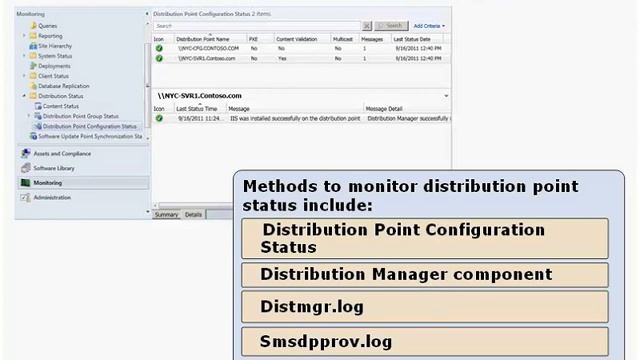Expand the Reporting node
640x360 pixels.
[24, 36]
